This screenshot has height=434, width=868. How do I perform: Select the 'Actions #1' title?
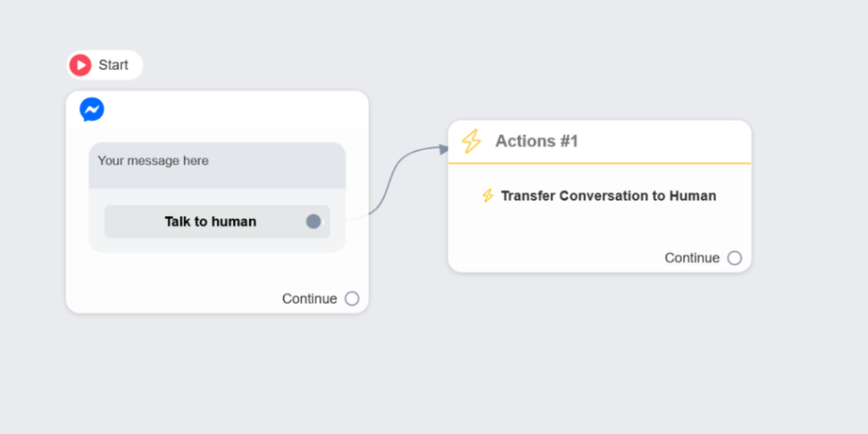coord(536,142)
